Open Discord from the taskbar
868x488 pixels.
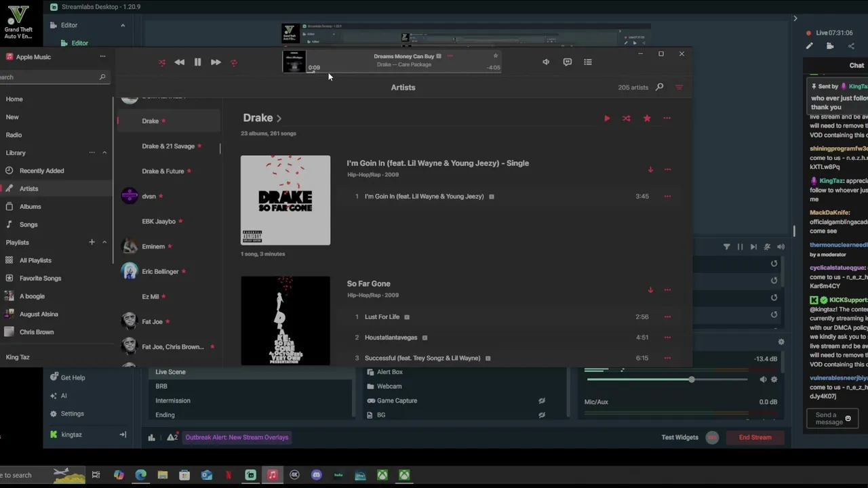point(316,475)
